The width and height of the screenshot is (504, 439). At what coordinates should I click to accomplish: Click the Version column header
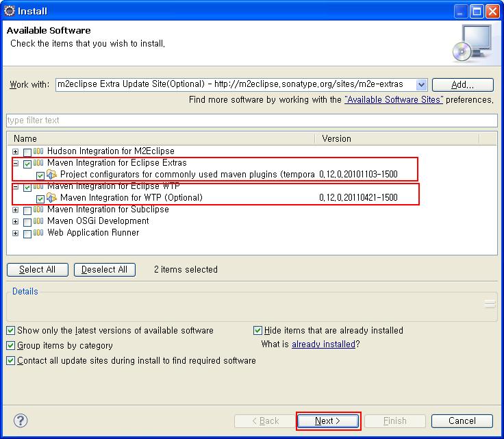[x=397, y=138]
